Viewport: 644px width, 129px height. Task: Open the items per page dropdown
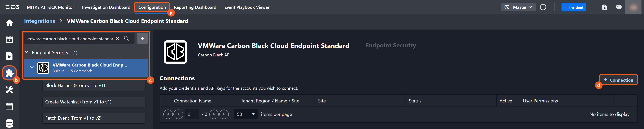(246, 114)
